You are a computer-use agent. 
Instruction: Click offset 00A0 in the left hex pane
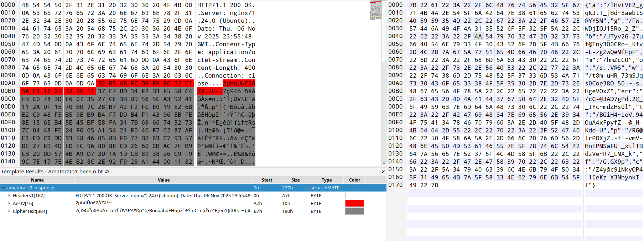click(8, 83)
